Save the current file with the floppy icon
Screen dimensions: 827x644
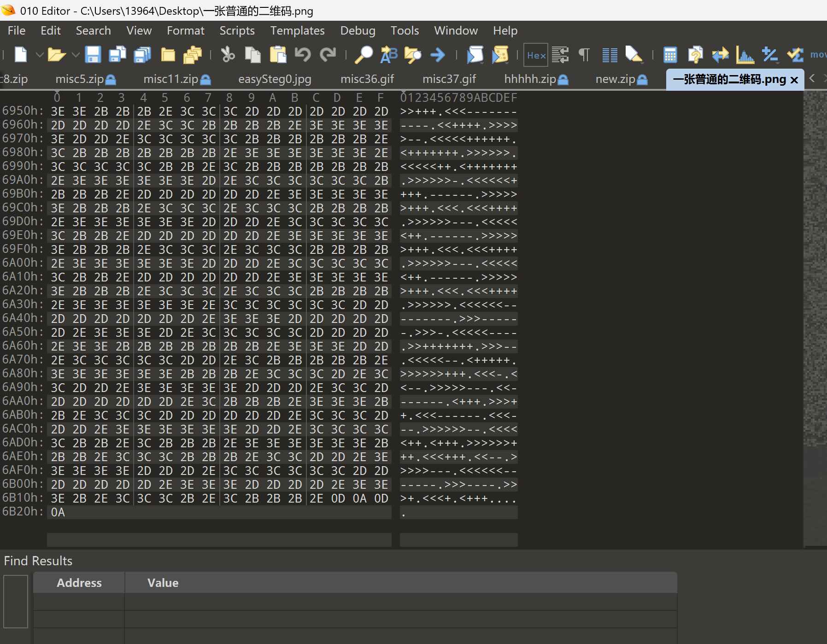coord(93,55)
